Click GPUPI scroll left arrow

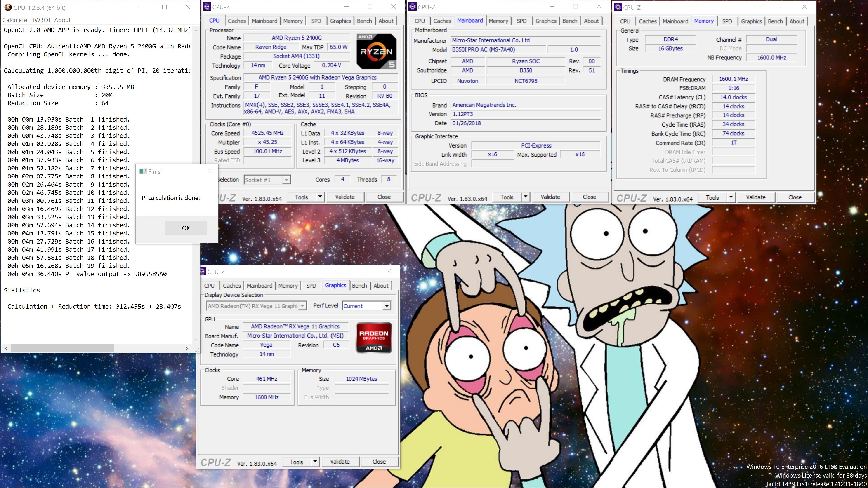(x=6, y=348)
